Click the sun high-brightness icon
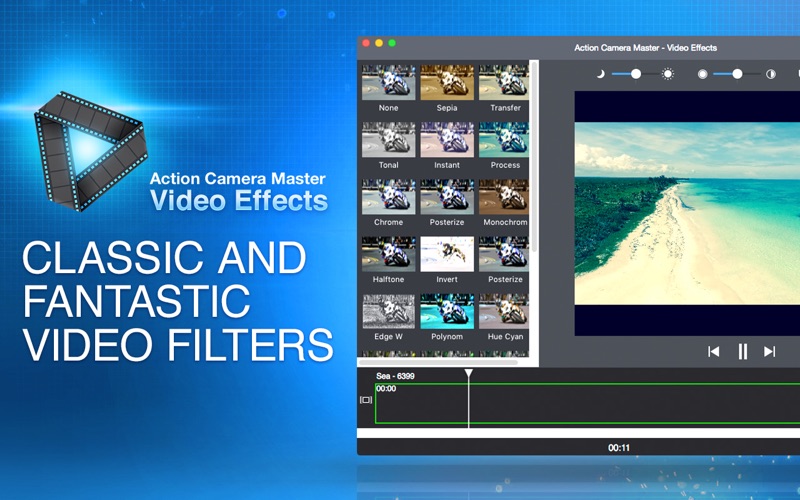This screenshot has height=500, width=800. (667, 74)
